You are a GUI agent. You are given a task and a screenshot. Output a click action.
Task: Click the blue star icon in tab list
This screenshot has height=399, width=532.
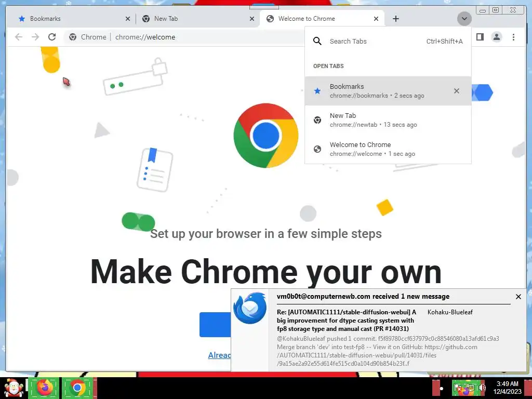[317, 91]
